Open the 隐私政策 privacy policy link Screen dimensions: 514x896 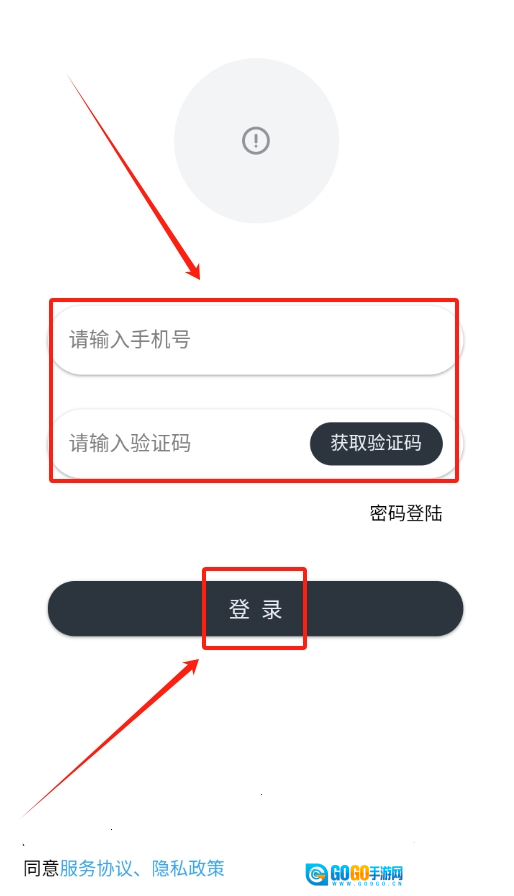pyautogui.click(x=188, y=869)
